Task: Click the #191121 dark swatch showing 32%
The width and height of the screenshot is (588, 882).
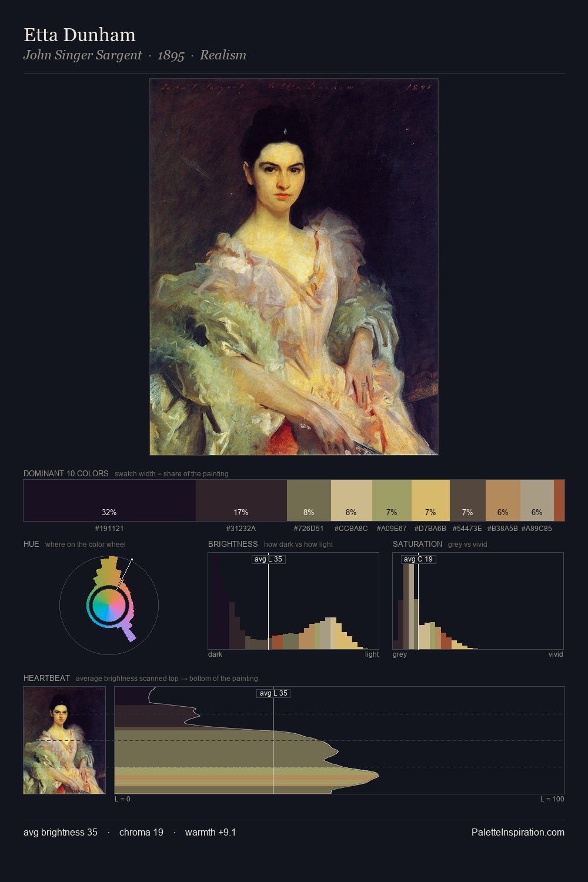Action: point(109,500)
